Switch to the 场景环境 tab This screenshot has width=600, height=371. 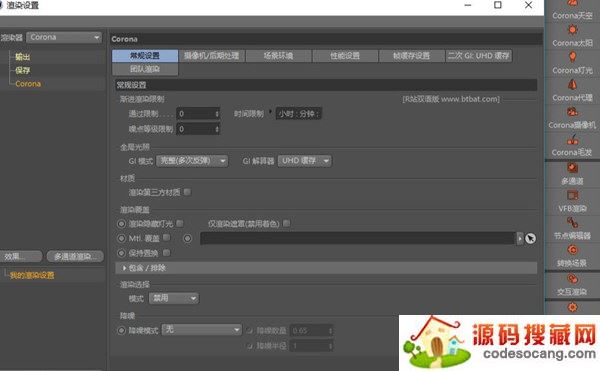coord(278,55)
